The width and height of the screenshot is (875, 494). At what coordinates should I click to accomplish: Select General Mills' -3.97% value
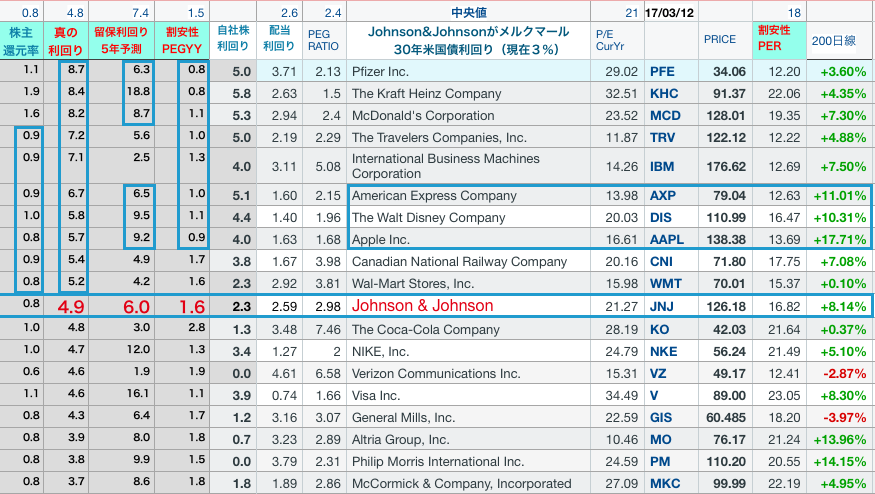tap(845, 418)
